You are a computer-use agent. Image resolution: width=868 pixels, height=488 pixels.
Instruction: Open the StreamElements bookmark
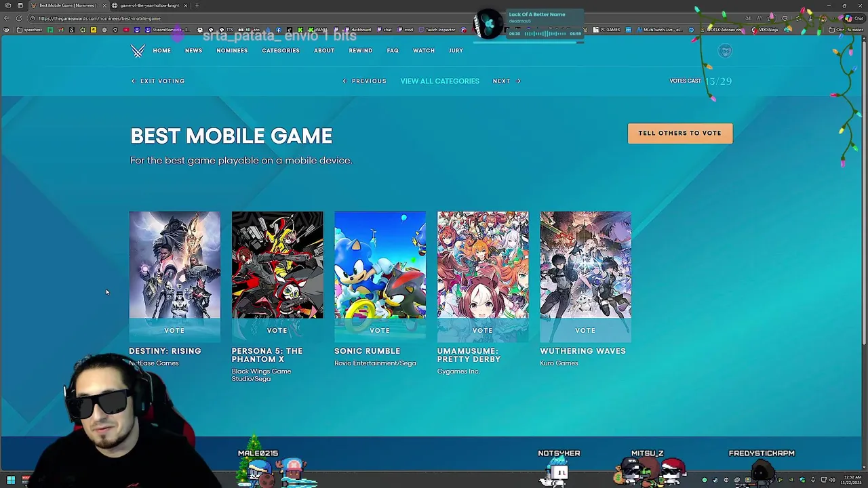click(168, 30)
